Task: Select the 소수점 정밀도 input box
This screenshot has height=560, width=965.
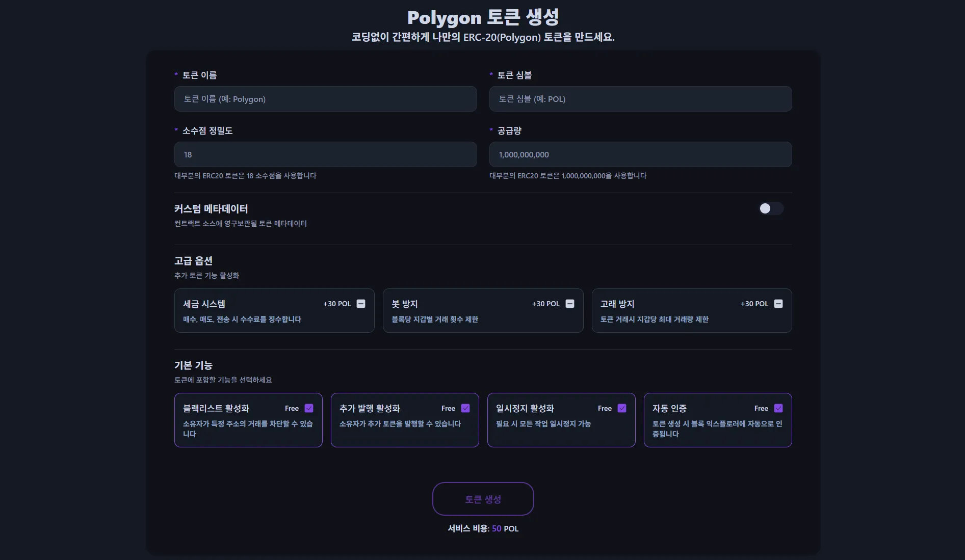Action: (x=325, y=154)
